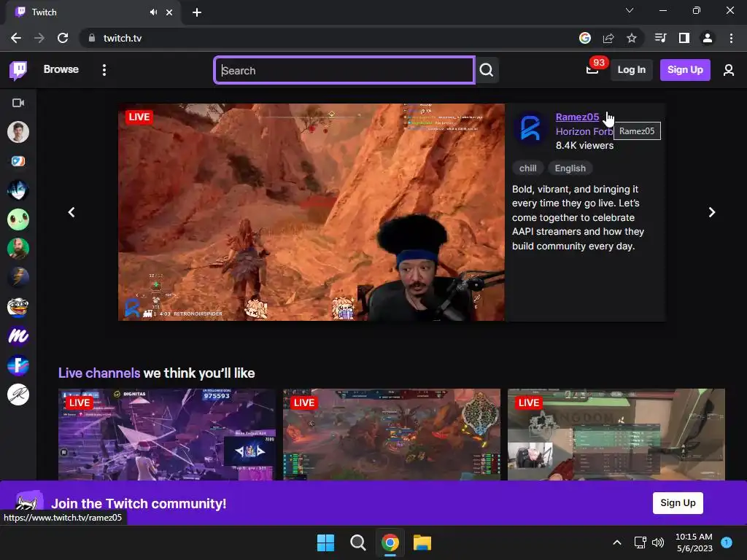Play the featured Horizon live stream video
This screenshot has width=747, height=560.
(x=311, y=212)
